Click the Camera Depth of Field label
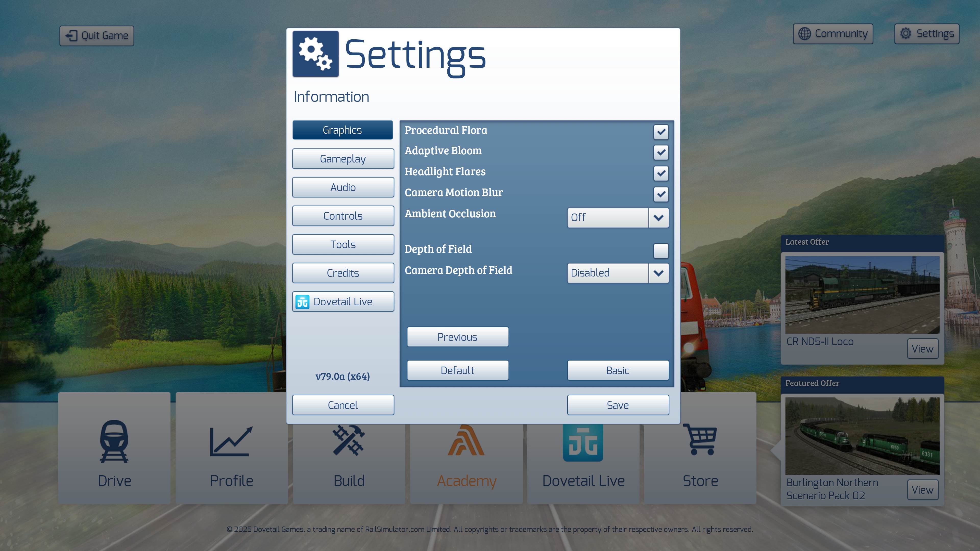The image size is (980, 551). [458, 270]
